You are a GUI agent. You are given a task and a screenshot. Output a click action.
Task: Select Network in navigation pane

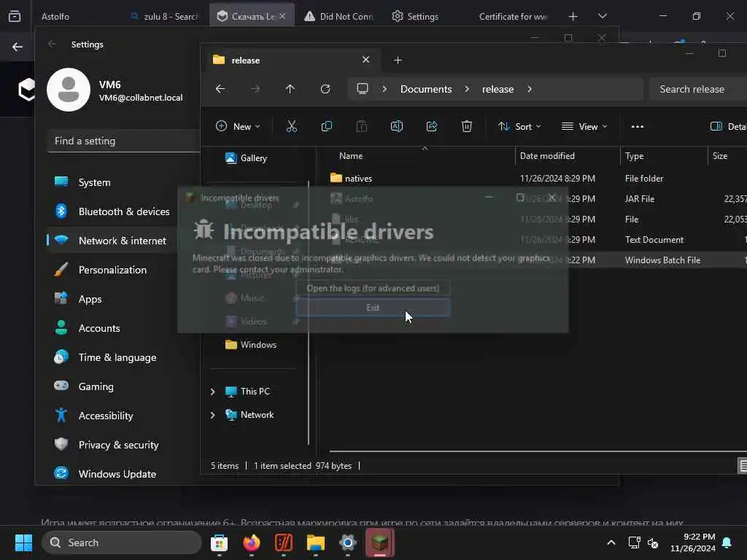pyautogui.click(x=249, y=415)
